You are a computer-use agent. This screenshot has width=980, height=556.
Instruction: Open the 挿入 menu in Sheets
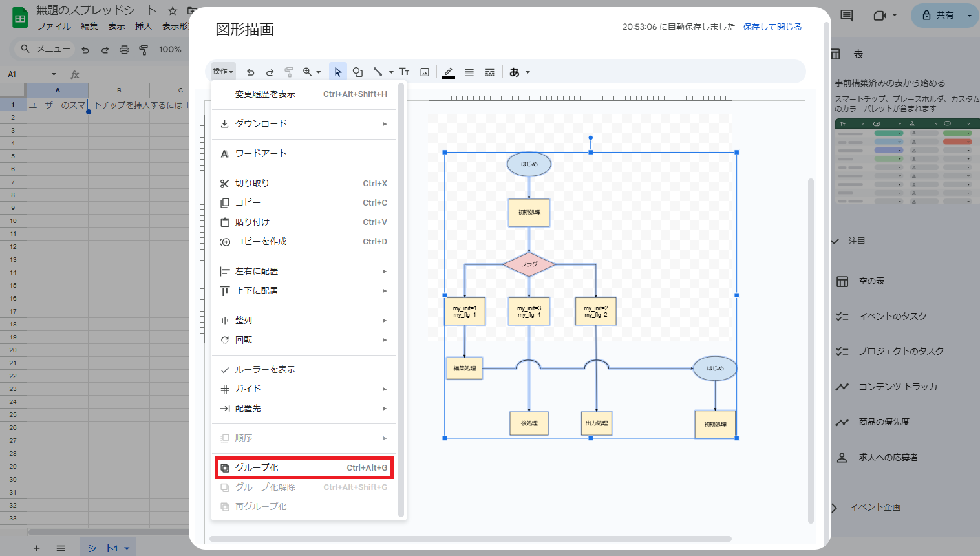click(x=144, y=27)
